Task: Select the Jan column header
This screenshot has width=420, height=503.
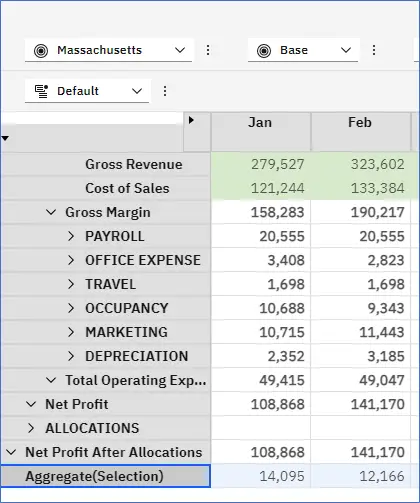Action: point(261,132)
